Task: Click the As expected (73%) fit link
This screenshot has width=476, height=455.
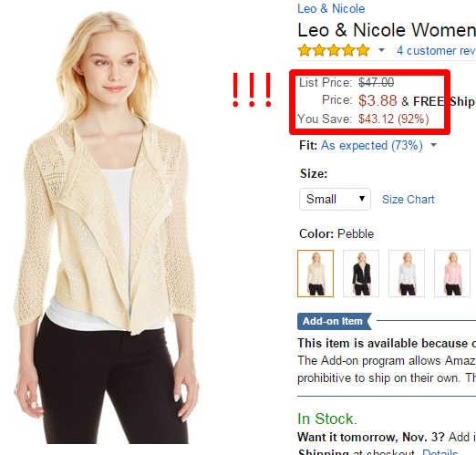Action: coord(372,146)
